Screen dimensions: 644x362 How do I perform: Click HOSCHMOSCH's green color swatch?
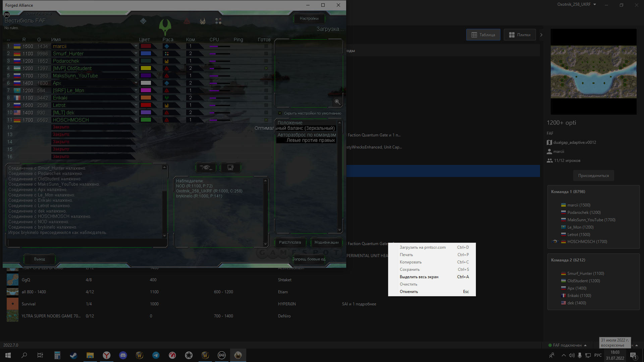click(146, 120)
